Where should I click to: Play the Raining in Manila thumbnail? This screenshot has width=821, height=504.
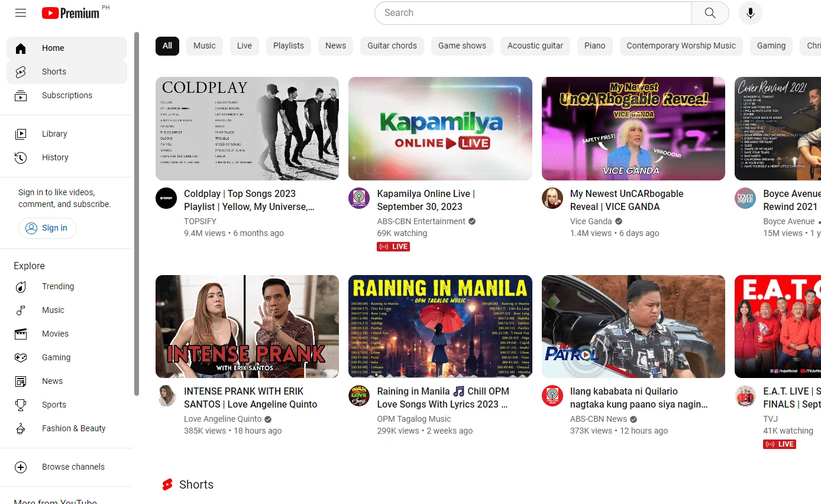point(440,327)
